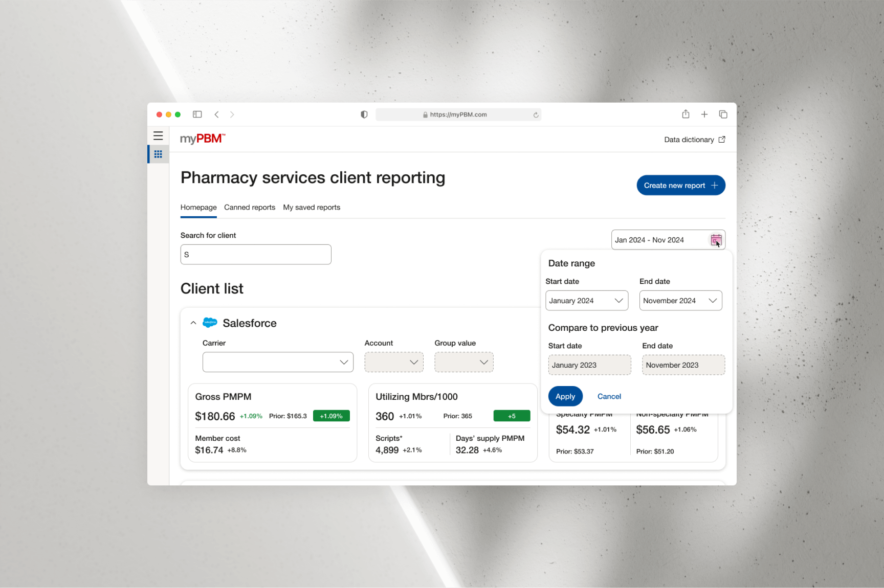Viewport: 884px width, 588px height.
Task: Click the Create new report button
Action: click(x=680, y=186)
